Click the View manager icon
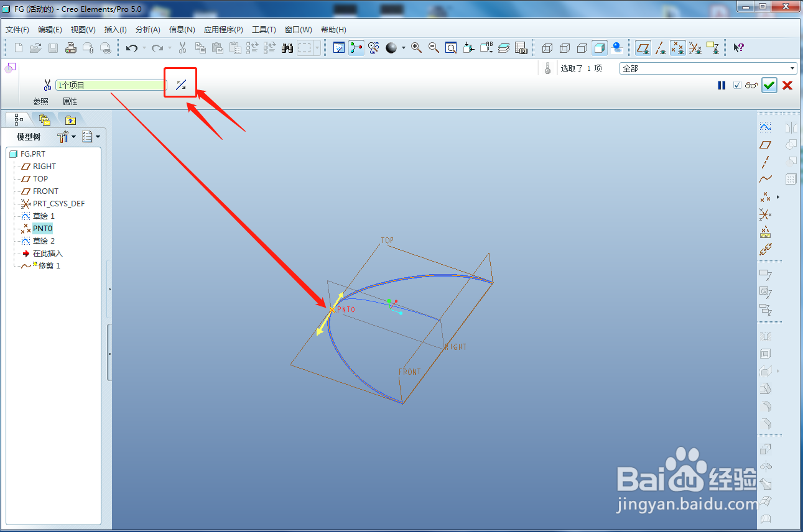Screen dimensions: 803x532 point(521,48)
